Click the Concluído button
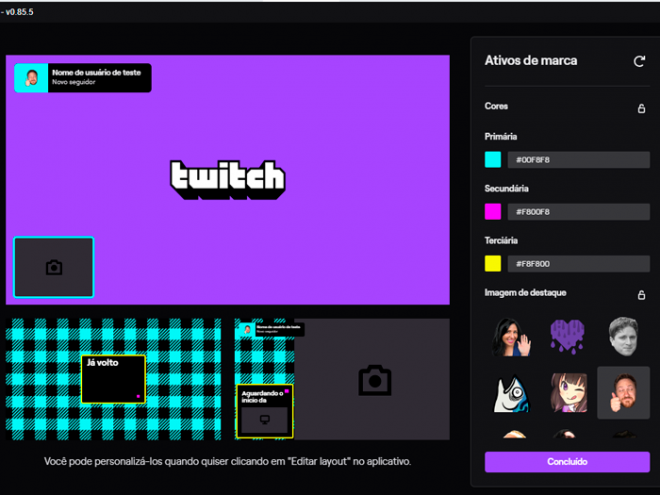This screenshot has width=660, height=495. [x=567, y=462]
